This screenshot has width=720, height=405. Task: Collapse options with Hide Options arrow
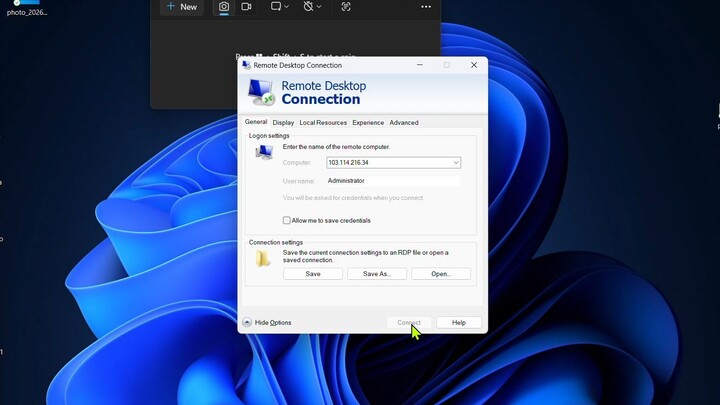coord(247,322)
